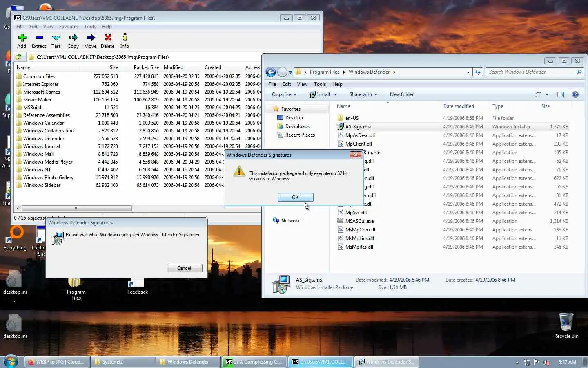Image resolution: width=588 pixels, height=368 pixels.
Task: Click the Explorer refresh button
Action: pos(478,72)
